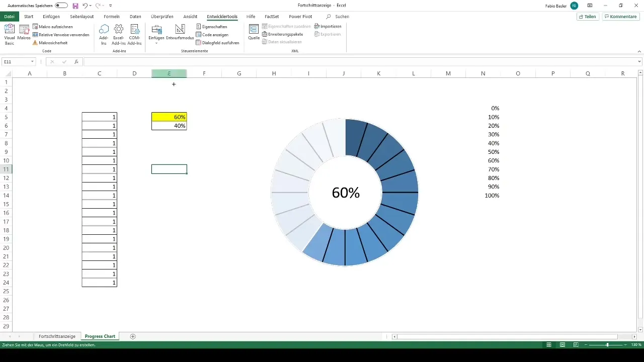Switch to the Ansicht tab
Viewport: 644px width, 362px height.
[190, 17]
